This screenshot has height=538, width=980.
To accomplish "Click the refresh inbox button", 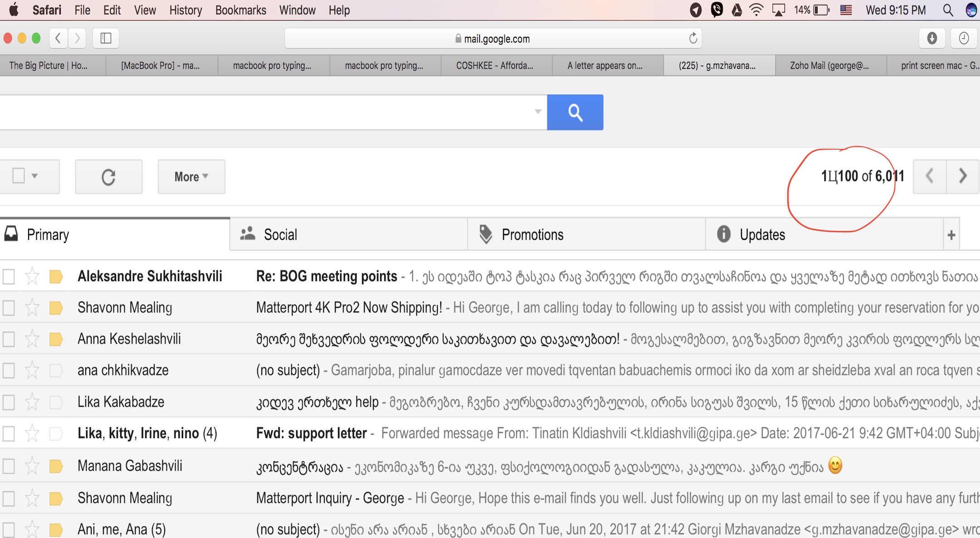I will [108, 177].
